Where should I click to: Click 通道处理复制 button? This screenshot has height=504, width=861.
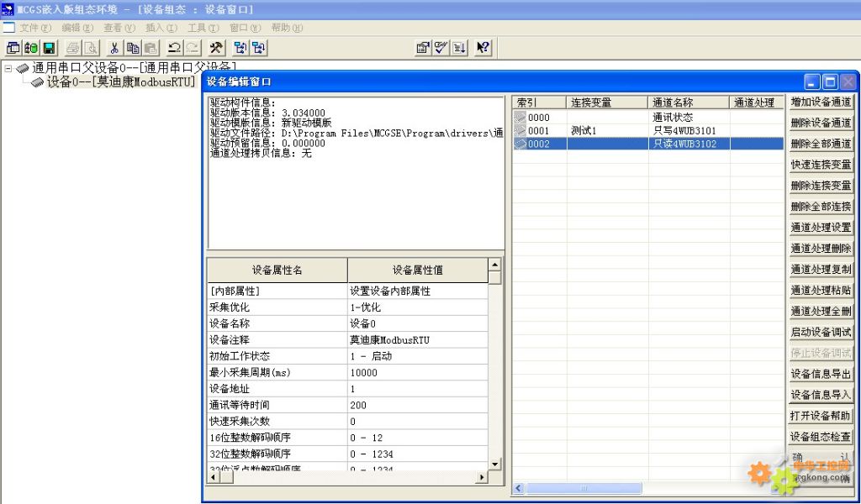point(821,270)
